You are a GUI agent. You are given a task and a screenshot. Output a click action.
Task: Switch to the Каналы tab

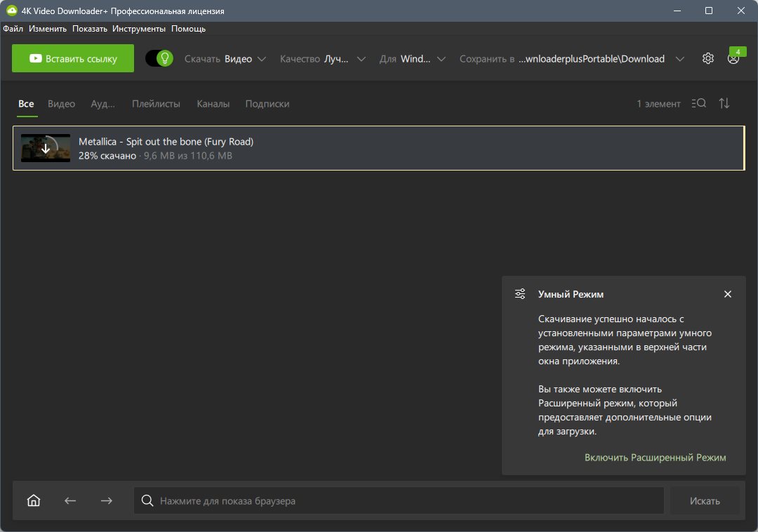[x=213, y=103]
